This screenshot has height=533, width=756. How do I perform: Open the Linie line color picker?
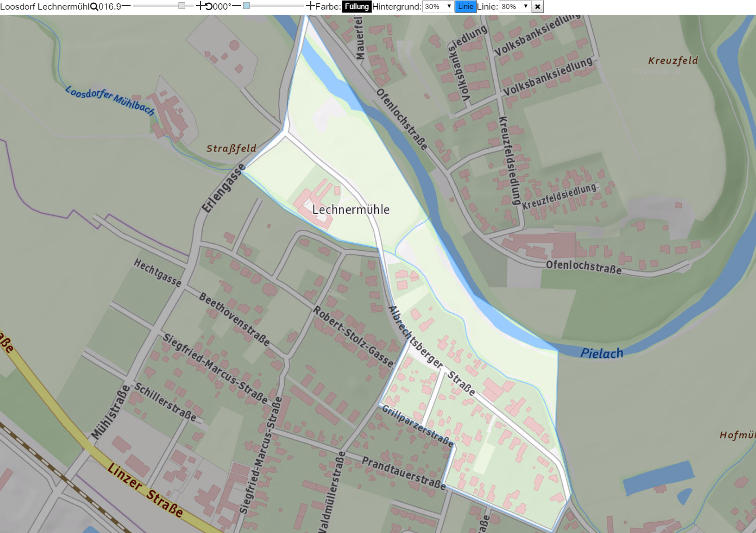(466, 7)
